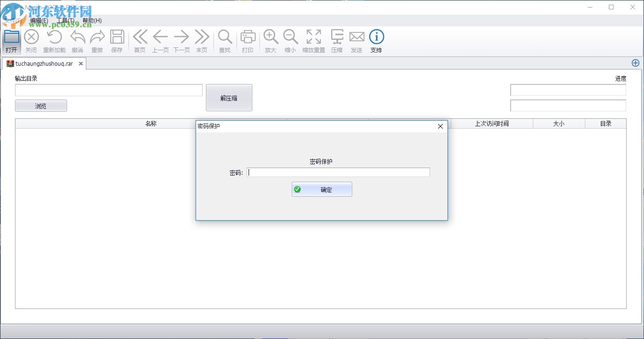The height and width of the screenshot is (339, 644).
Task: Confirm the password by clicking 确定
Action: point(322,189)
